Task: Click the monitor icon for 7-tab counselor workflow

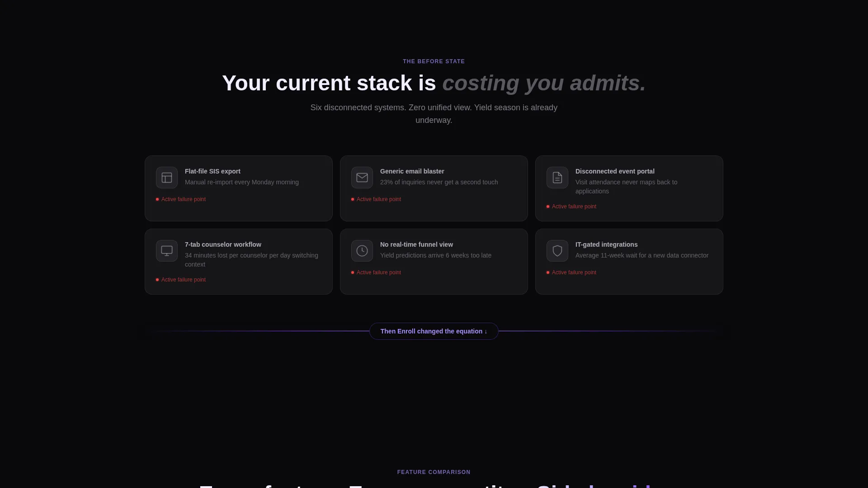Action: pos(167,251)
